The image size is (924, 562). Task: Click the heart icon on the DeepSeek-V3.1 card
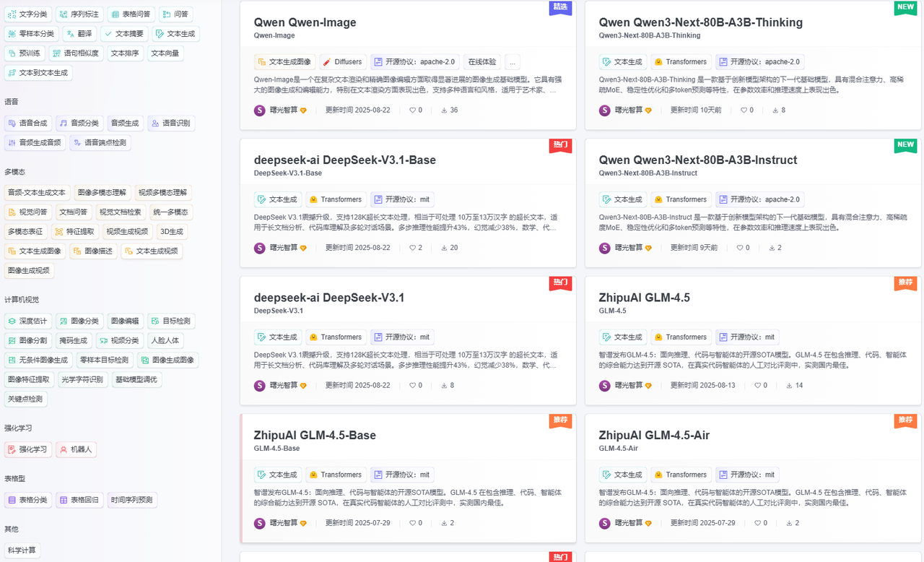click(413, 386)
